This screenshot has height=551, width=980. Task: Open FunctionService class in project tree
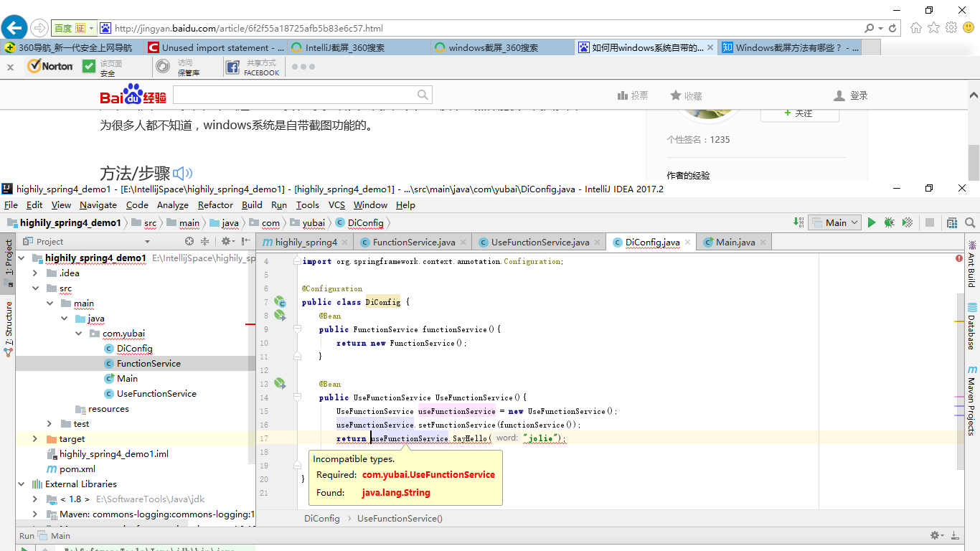click(149, 364)
